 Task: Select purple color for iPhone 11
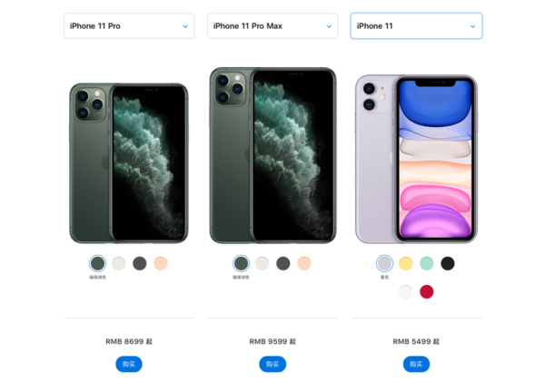[385, 263]
